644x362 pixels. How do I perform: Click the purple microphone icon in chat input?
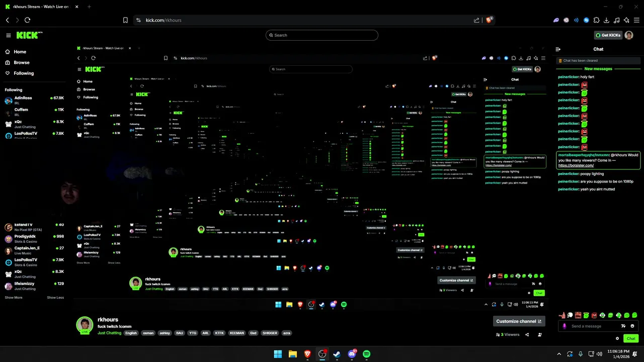565,326
